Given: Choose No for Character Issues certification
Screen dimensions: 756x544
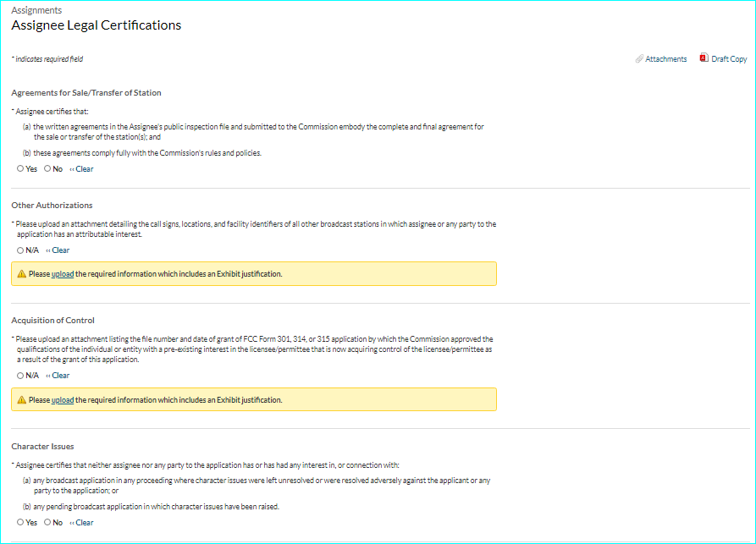Looking at the screenshot, I should click(47, 523).
